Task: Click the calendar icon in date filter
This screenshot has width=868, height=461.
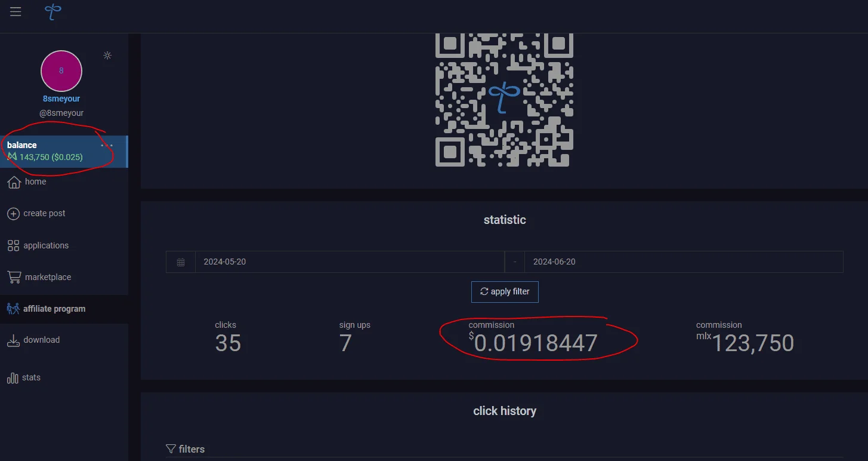Action: point(181,262)
